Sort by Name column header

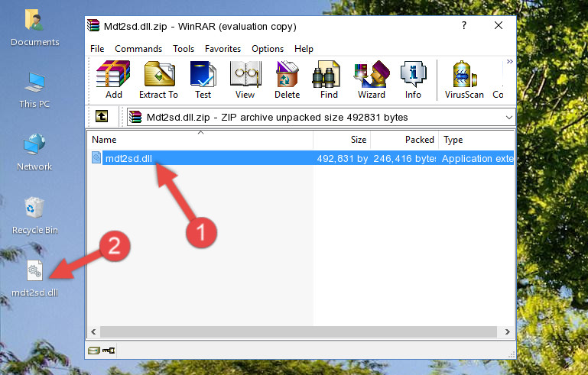click(200, 140)
